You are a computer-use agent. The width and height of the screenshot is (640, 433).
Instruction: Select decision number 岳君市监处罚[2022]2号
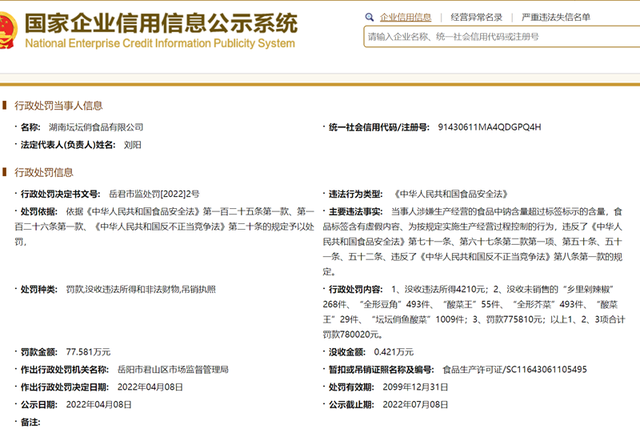(154, 194)
